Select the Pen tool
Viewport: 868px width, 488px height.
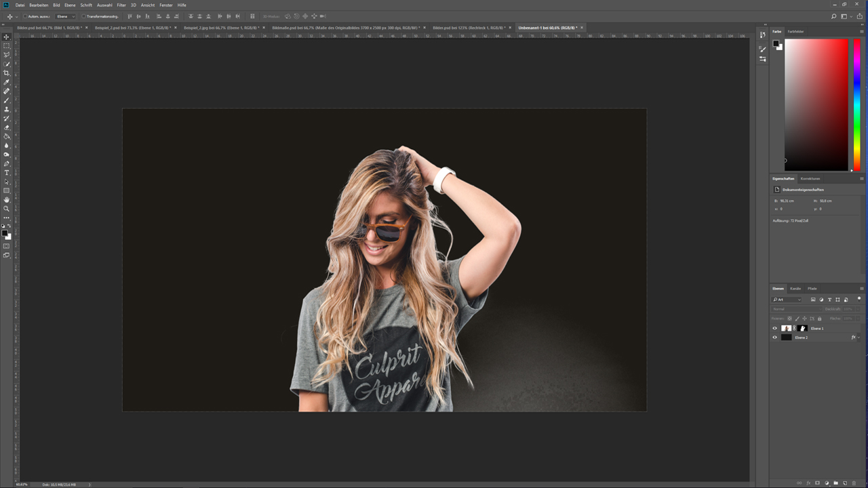point(7,163)
